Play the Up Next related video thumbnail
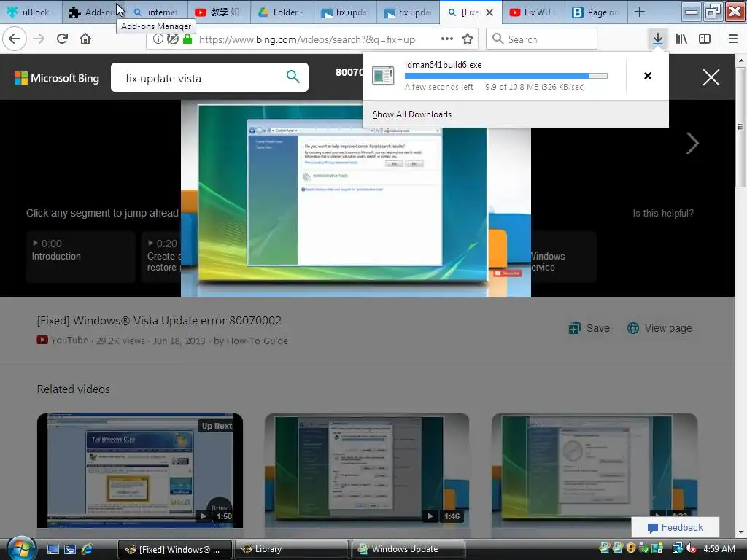 click(140, 470)
